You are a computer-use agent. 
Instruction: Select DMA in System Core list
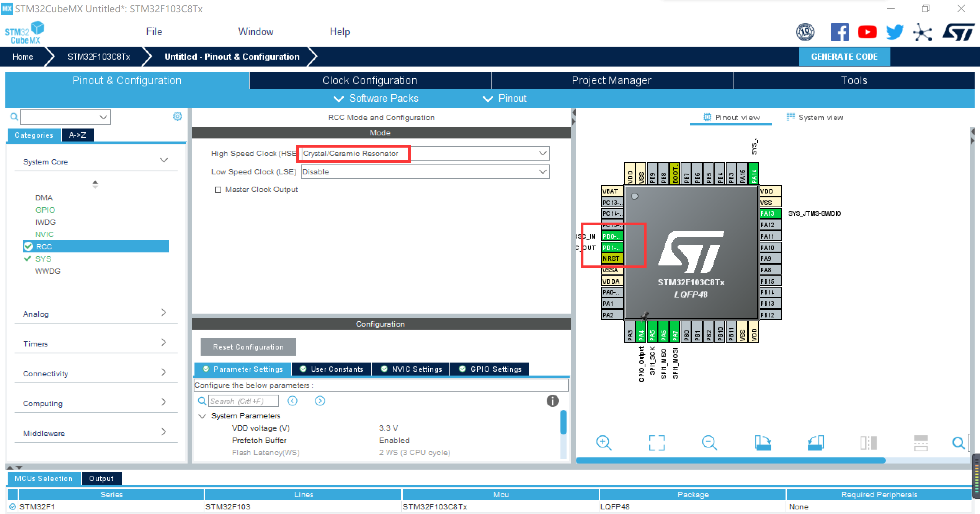coord(44,198)
